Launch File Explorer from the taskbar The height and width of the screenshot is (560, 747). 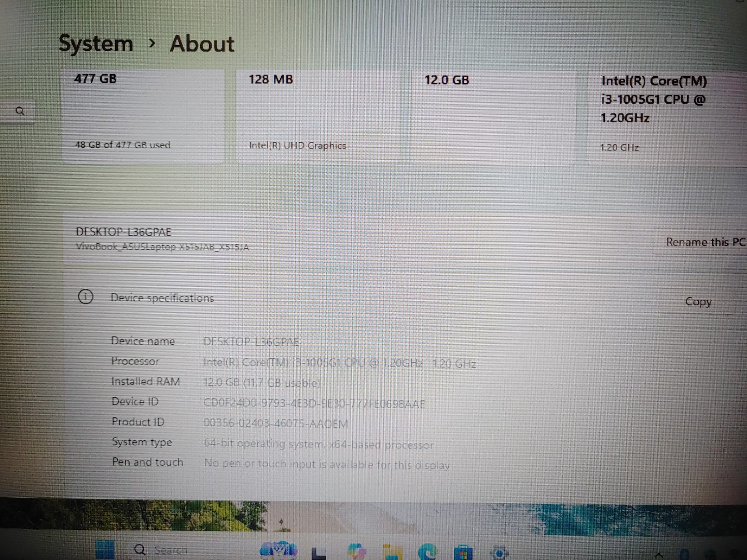(393, 551)
